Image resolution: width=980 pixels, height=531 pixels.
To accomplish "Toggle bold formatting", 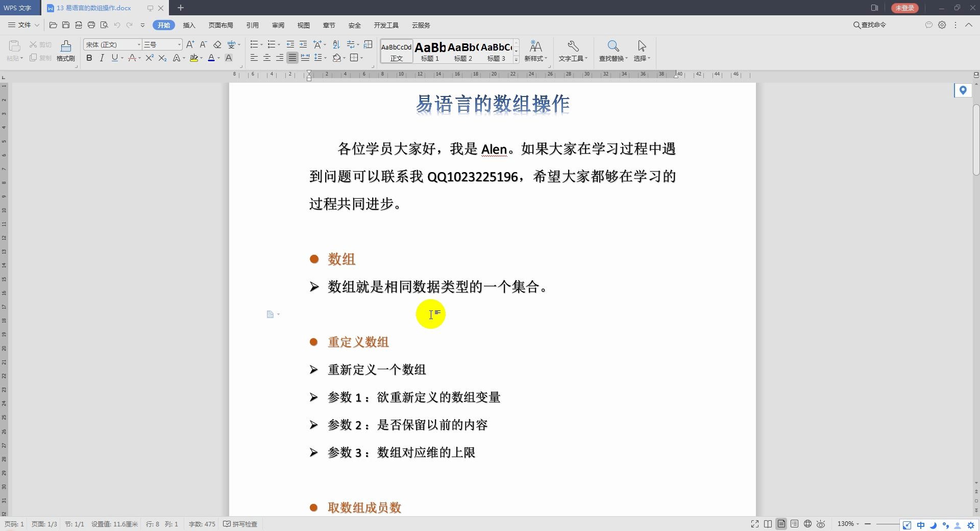I will [89, 58].
